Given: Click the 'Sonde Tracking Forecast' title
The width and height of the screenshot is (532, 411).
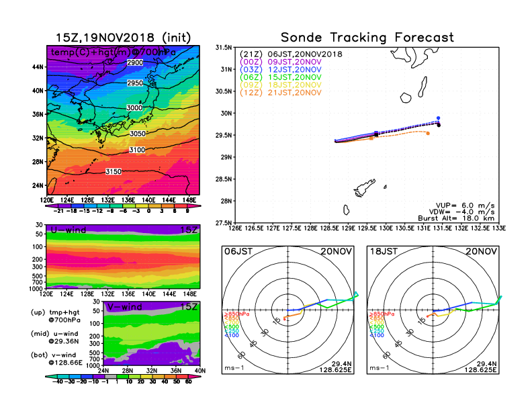Looking at the screenshot, I should click(x=367, y=38).
